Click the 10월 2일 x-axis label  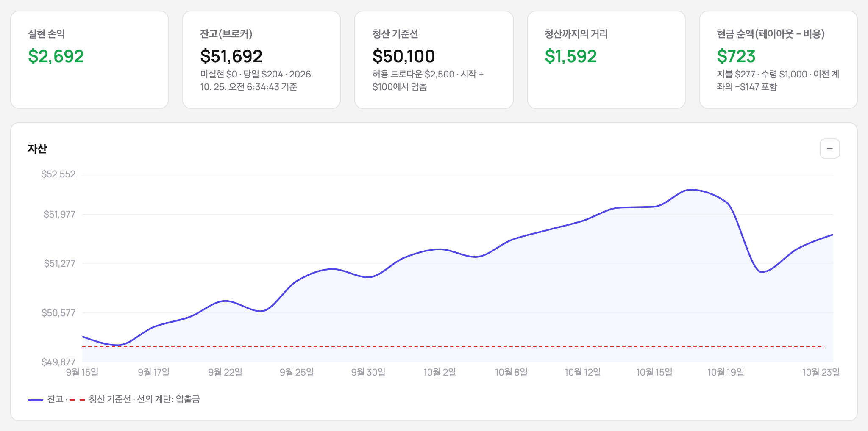pos(440,372)
